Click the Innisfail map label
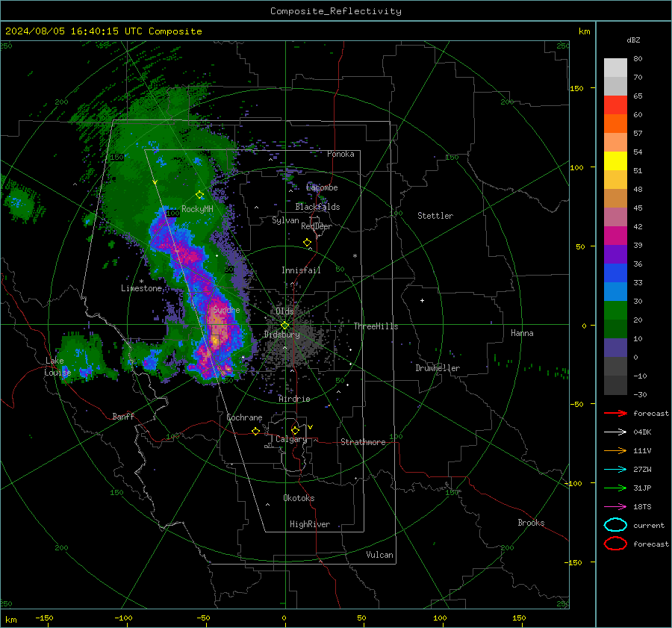 click(301, 270)
